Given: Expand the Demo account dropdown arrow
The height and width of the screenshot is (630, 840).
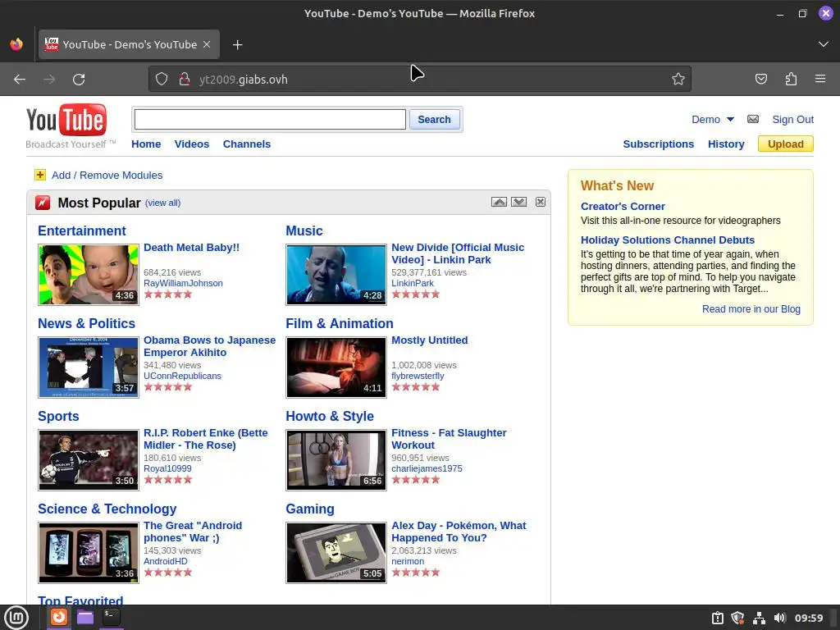Looking at the screenshot, I should click(730, 120).
